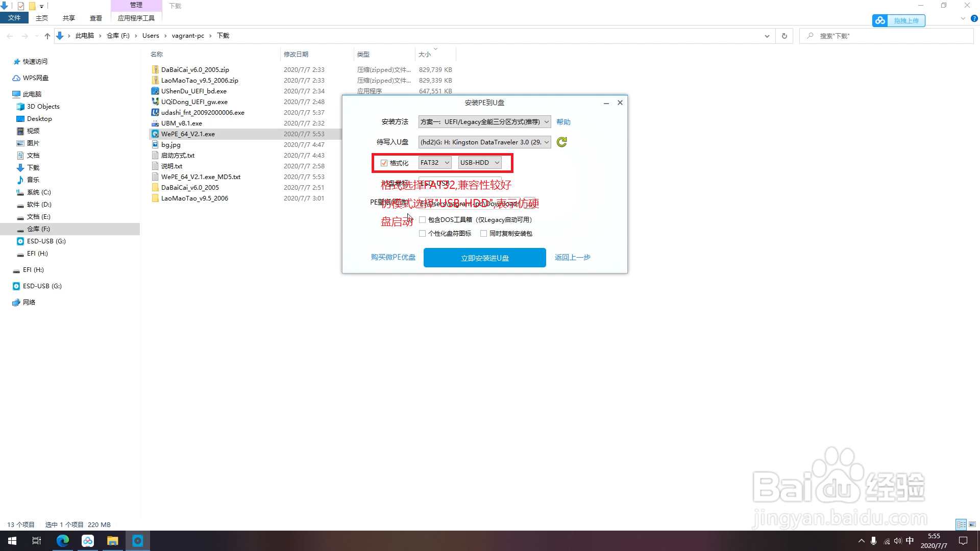Check the 同时复制安装包 option
Screen dimensions: 980x551
483,234
